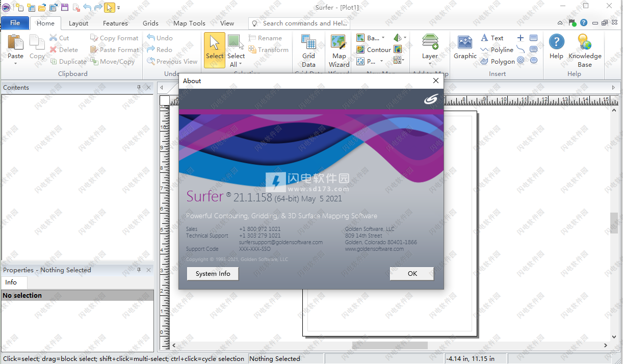
Task: Switch to the Map Tools tab
Action: point(189,23)
